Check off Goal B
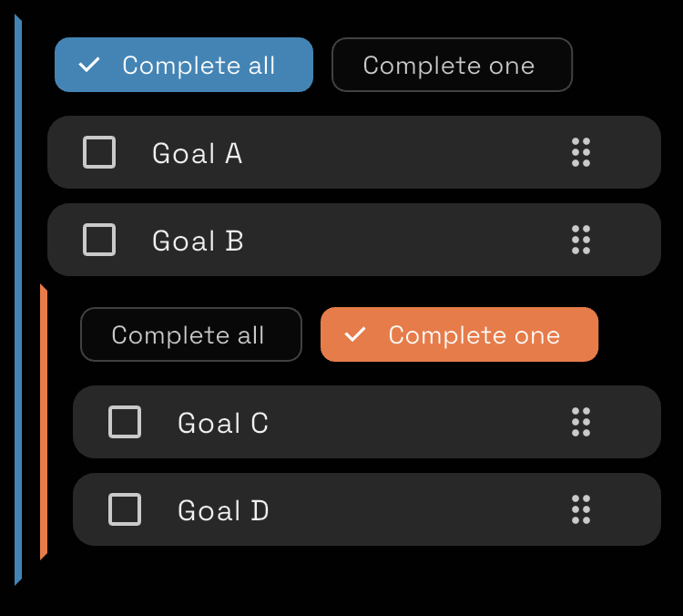 point(99,240)
